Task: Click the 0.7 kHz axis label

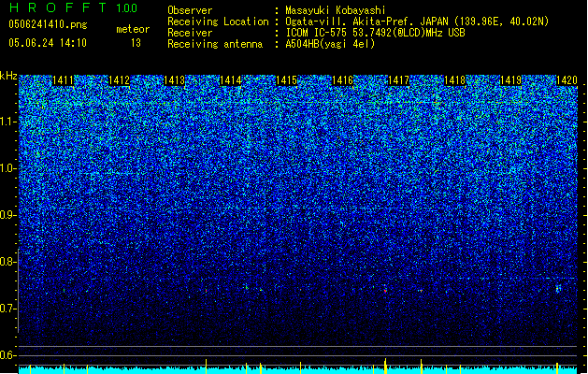Action: 8,309
